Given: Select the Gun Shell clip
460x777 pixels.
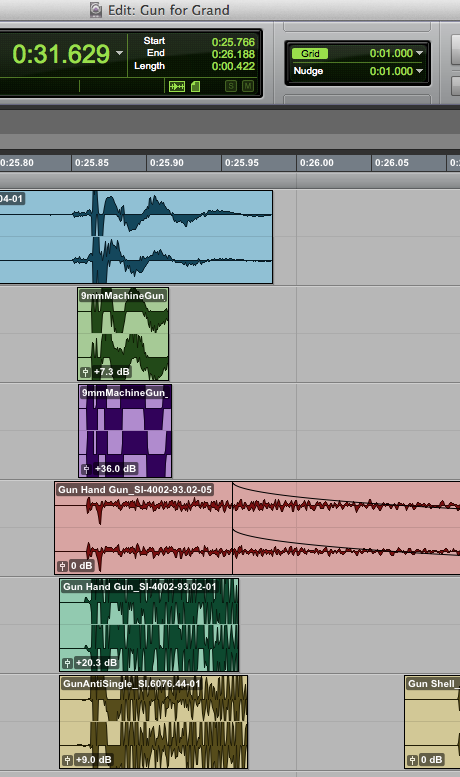Looking at the screenshot, I should (432, 722).
